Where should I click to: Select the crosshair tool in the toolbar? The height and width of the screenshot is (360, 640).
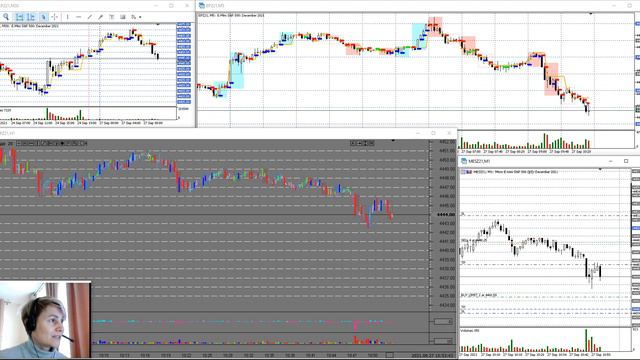pos(55,17)
